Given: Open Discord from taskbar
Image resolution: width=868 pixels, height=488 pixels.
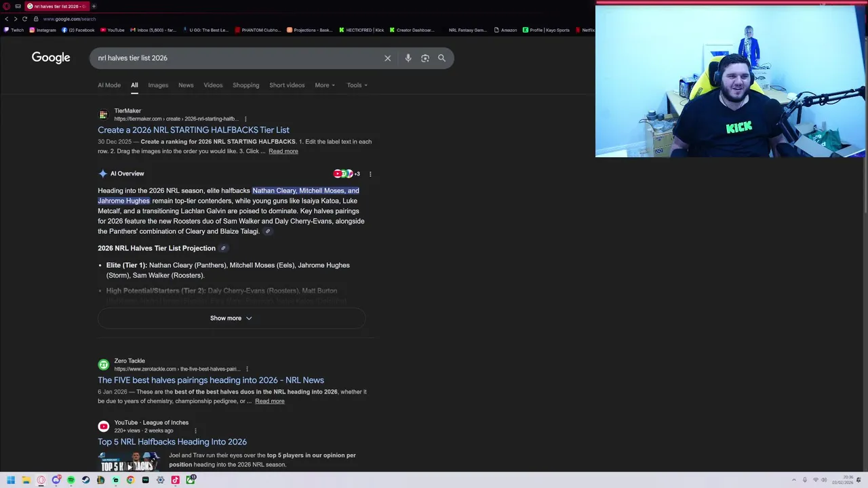Looking at the screenshot, I should (x=56, y=480).
